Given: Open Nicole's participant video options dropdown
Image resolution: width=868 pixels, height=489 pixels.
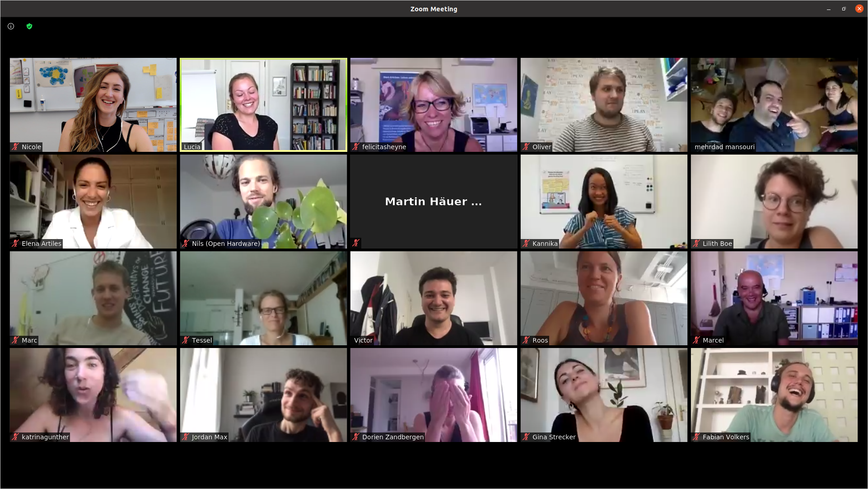Looking at the screenshot, I should click(169, 64).
